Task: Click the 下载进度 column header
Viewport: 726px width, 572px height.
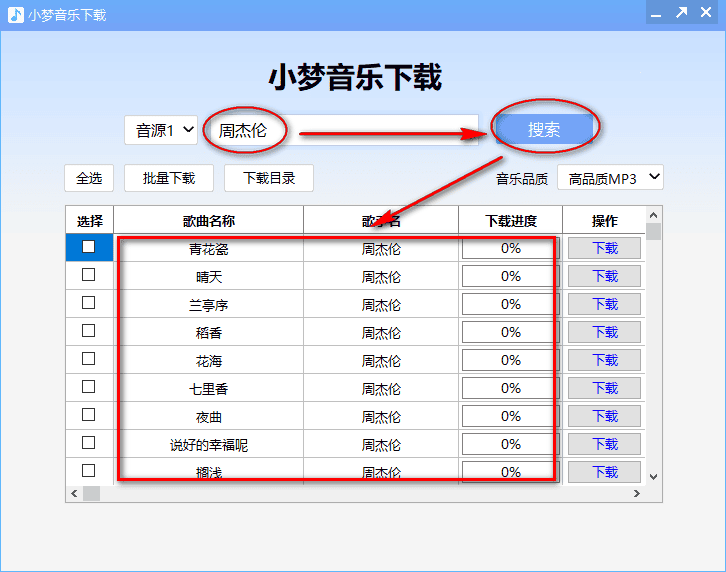Action: (x=511, y=220)
